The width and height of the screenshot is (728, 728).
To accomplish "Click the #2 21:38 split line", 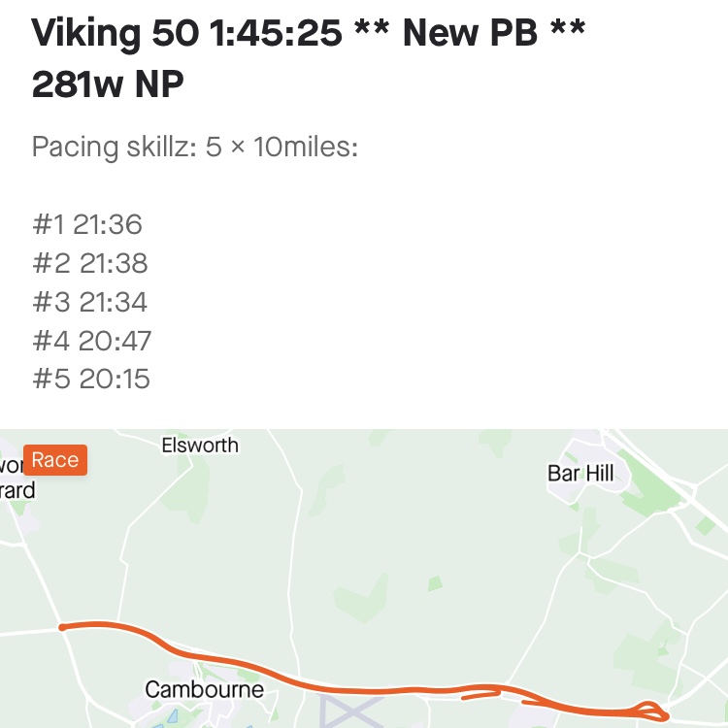I will [x=90, y=263].
